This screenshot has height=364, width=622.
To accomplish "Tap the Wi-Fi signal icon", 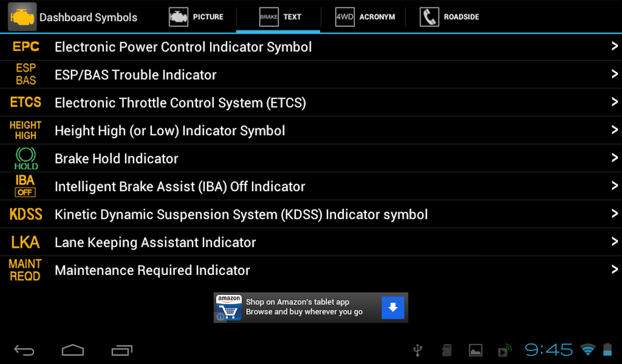I will [x=588, y=350].
